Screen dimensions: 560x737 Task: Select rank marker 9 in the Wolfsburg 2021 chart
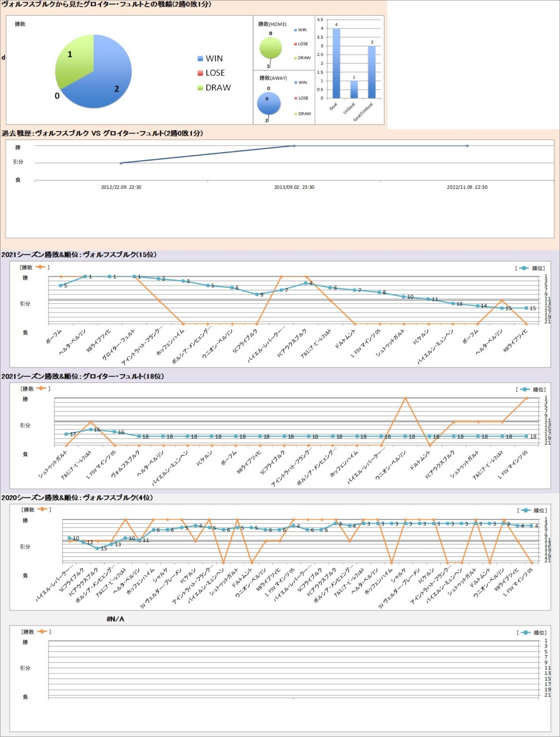pyautogui.click(x=256, y=294)
